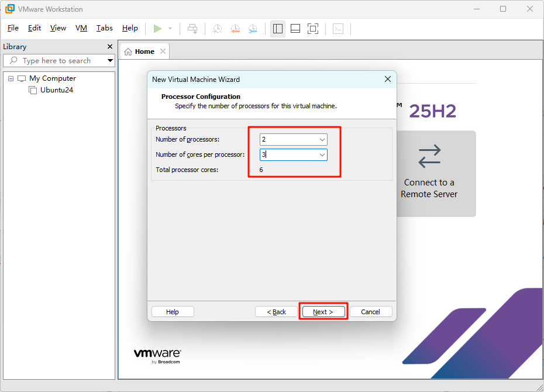Go back with the < Back button
Image resolution: width=544 pixels, height=392 pixels.
click(x=276, y=312)
